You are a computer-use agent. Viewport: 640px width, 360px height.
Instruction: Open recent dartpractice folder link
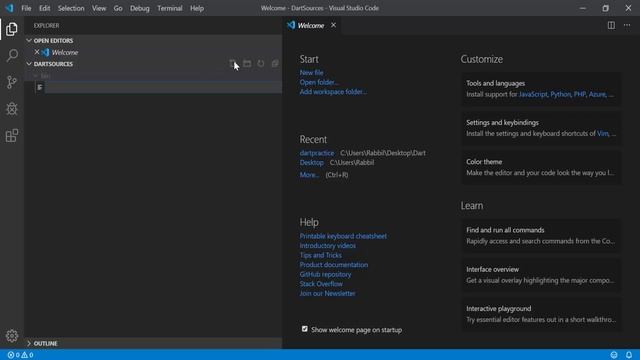tap(317, 153)
